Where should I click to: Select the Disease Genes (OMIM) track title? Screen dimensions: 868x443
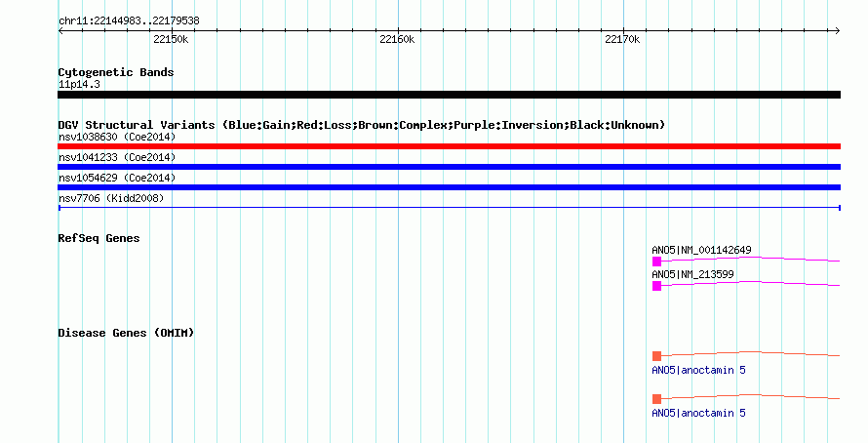(x=126, y=334)
